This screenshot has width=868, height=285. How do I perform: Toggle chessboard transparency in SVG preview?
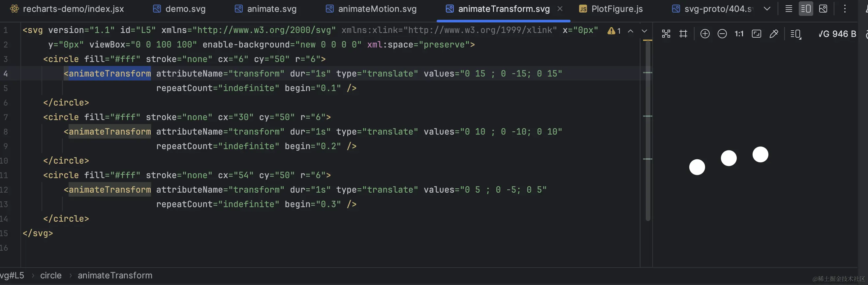[666, 34]
